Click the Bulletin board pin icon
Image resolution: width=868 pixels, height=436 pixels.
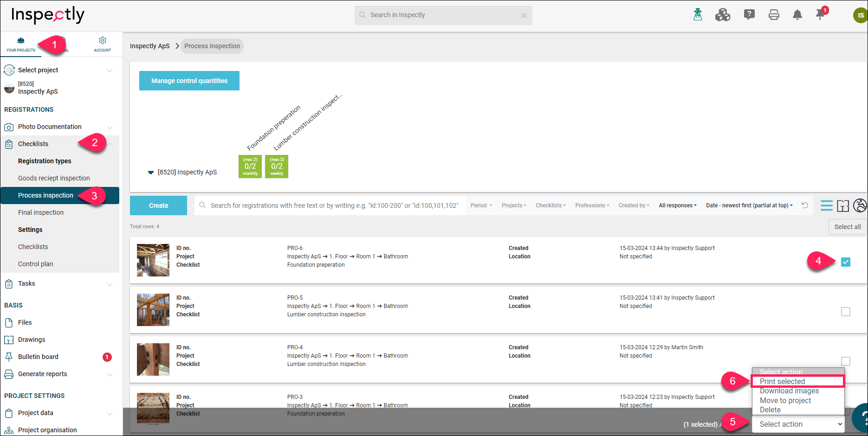[x=9, y=357]
